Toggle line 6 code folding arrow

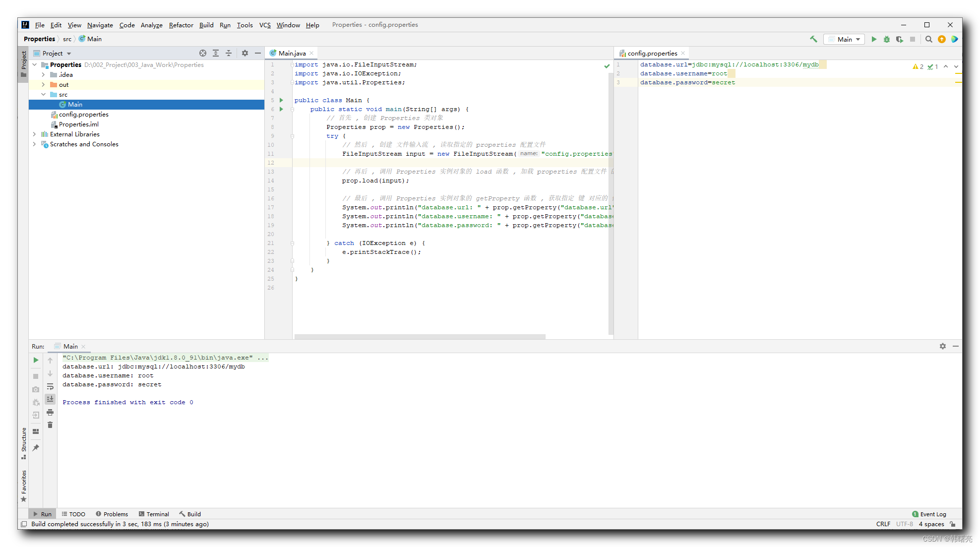292,109
